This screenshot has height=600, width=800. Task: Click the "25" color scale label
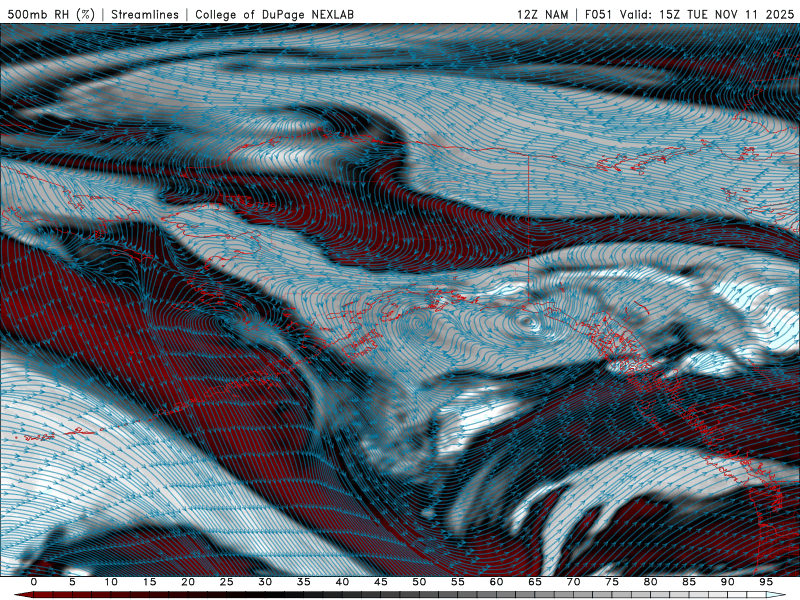227,582
